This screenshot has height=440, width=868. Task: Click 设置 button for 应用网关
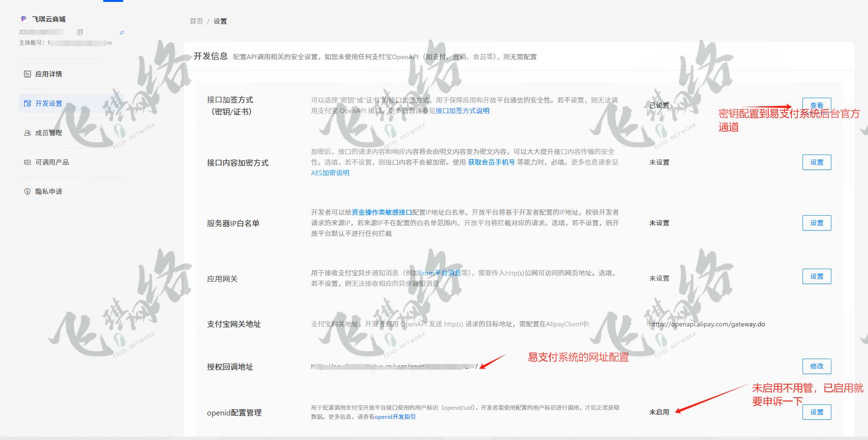click(816, 276)
